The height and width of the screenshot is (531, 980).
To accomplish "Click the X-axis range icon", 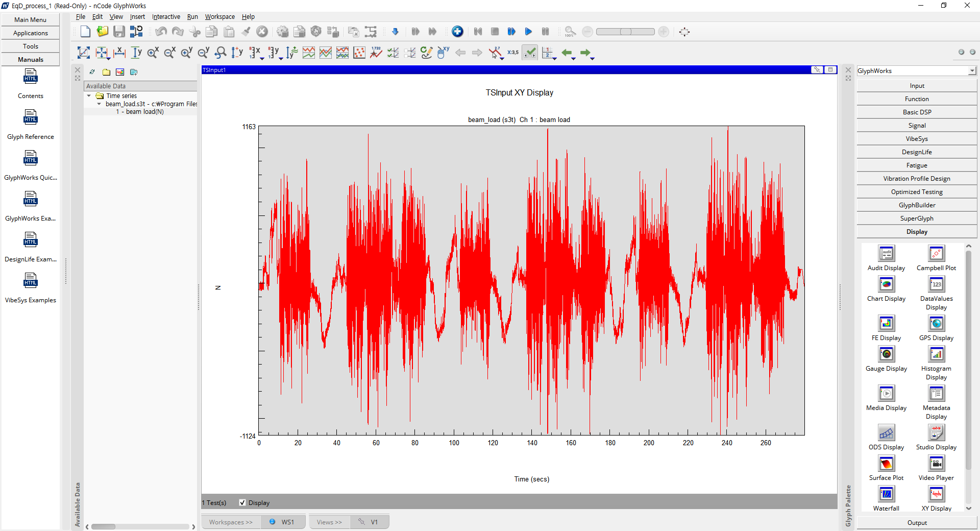I will (x=119, y=53).
